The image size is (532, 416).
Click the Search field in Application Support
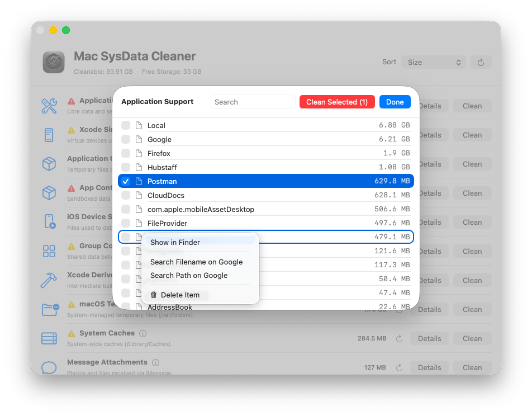253,102
